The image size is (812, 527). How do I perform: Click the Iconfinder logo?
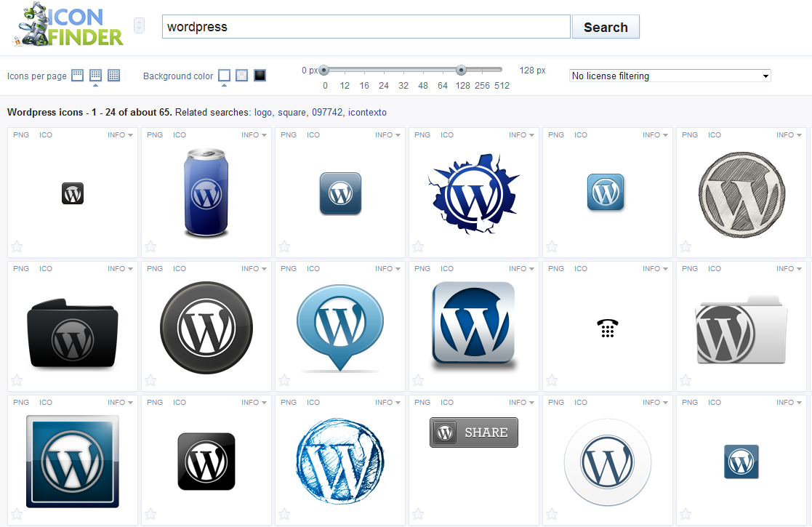pyautogui.click(x=68, y=25)
